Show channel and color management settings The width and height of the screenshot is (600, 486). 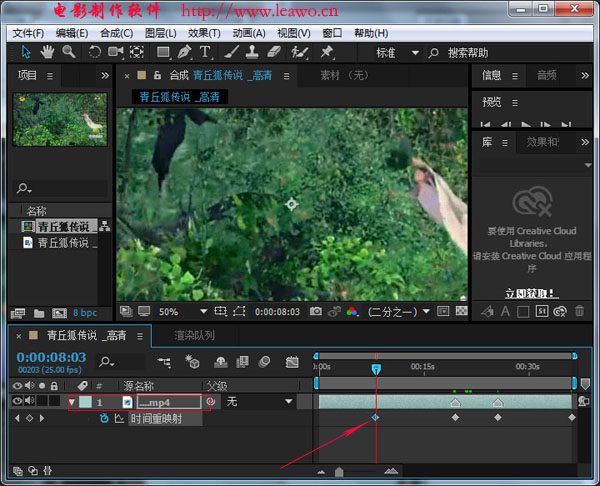352,311
